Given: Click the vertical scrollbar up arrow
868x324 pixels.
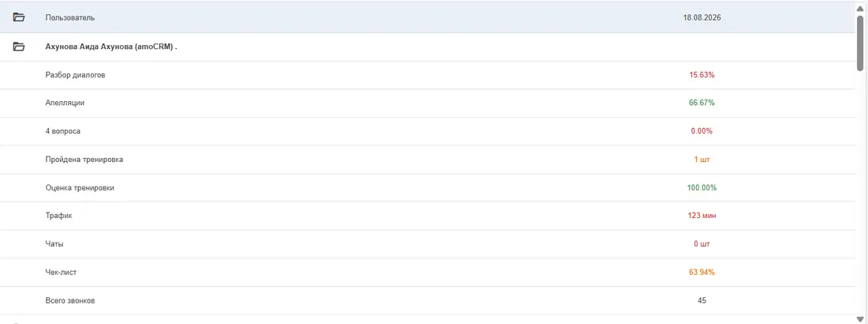Looking at the screenshot, I should click(x=860, y=6).
